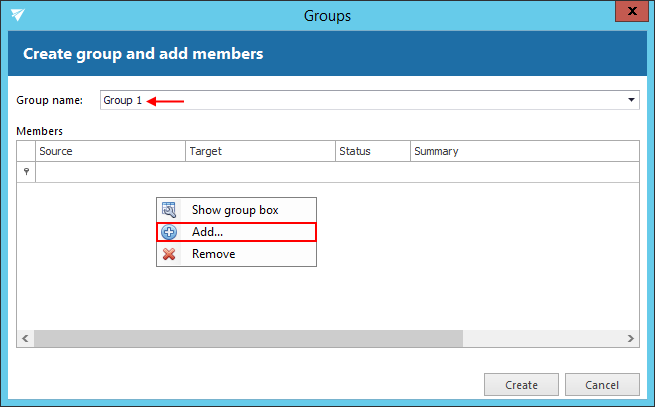
Task: Click the Summary column header
Action: click(x=520, y=151)
